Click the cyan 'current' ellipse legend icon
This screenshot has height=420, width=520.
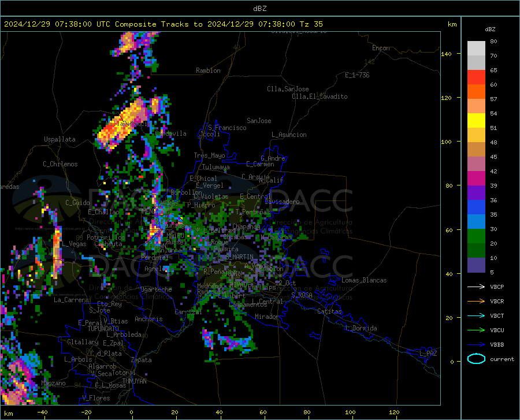click(x=476, y=359)
